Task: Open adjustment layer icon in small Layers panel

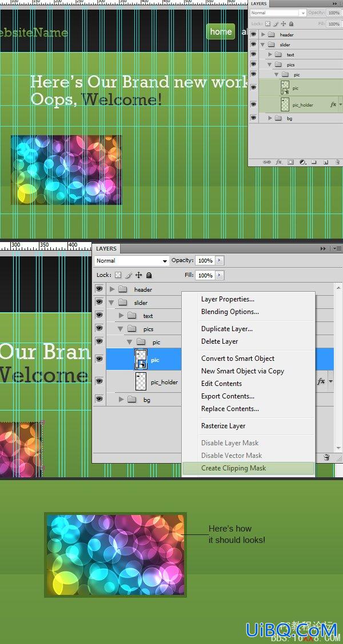Action: pos(302,162)
